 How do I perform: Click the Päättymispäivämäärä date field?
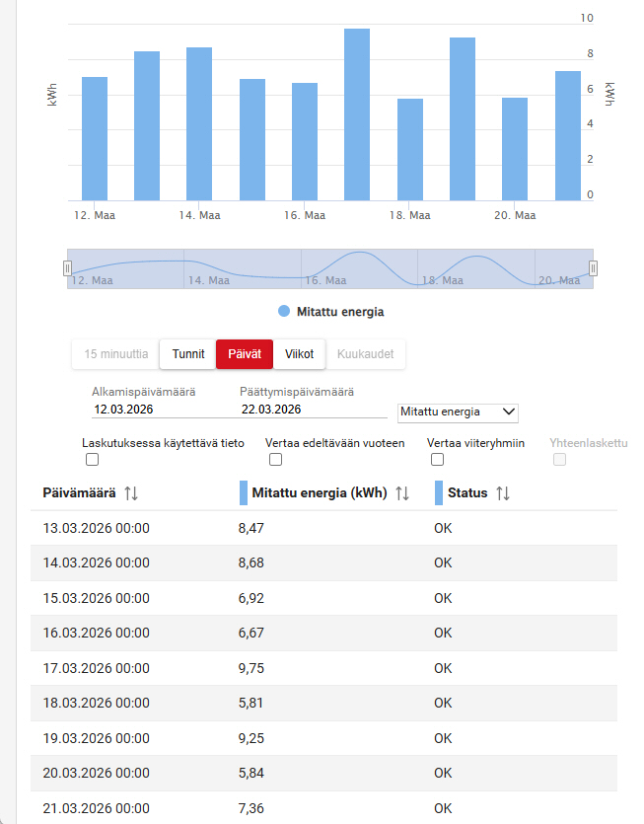click(x=311, y=409)
